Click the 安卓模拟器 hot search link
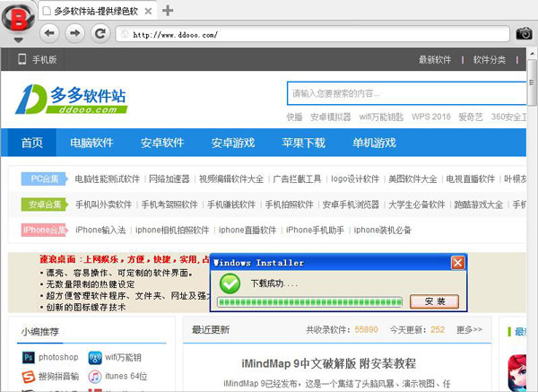The height and width of the screenshot is (392, 538). (330, 117)
